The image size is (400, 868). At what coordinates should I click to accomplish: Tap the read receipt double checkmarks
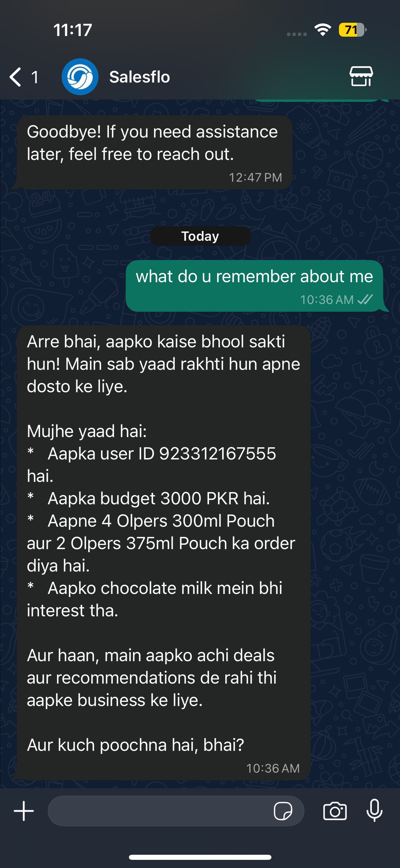pyautogui.click(x=365, y=299)
